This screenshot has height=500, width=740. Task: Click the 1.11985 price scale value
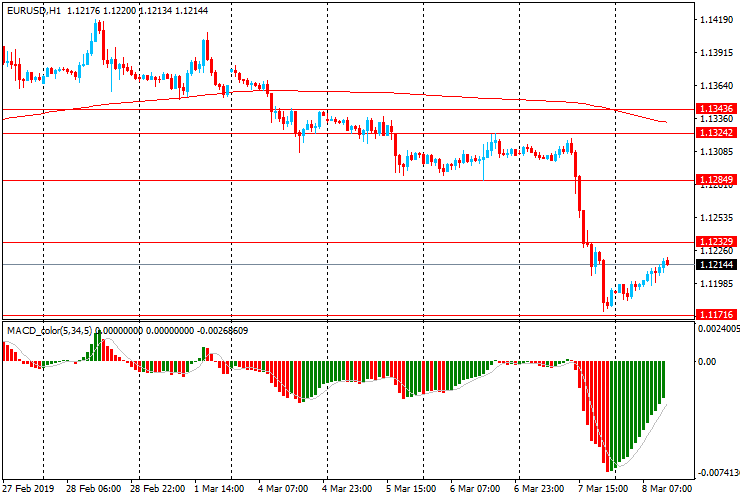coord(716,283)
